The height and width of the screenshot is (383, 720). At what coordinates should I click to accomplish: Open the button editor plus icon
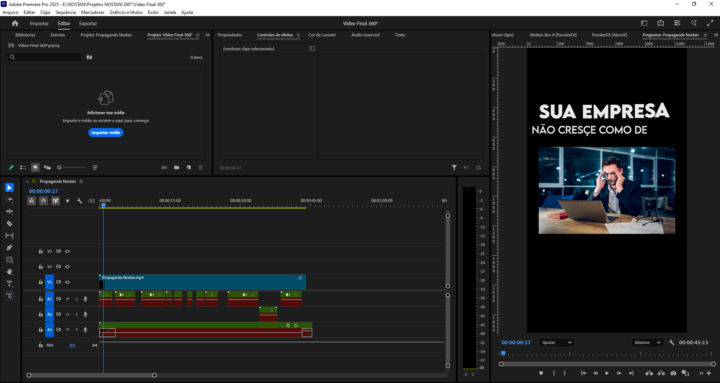pyautogui.click(x=709, y=373)
